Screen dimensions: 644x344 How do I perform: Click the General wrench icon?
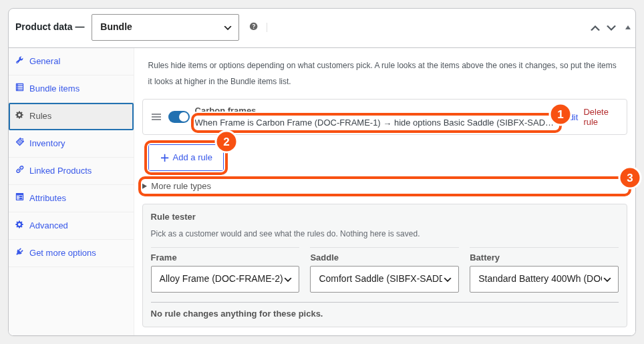click(19, 60)
